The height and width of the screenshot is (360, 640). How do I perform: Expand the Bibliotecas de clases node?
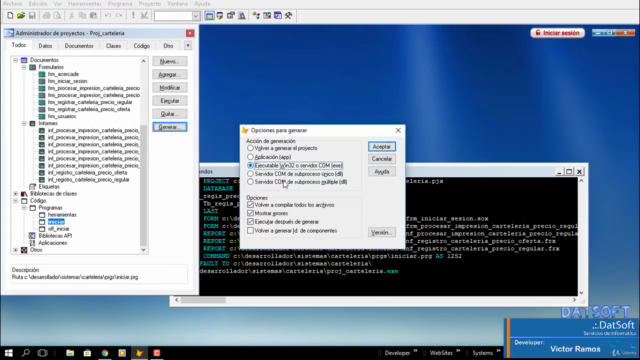click(x=16, y=193)
